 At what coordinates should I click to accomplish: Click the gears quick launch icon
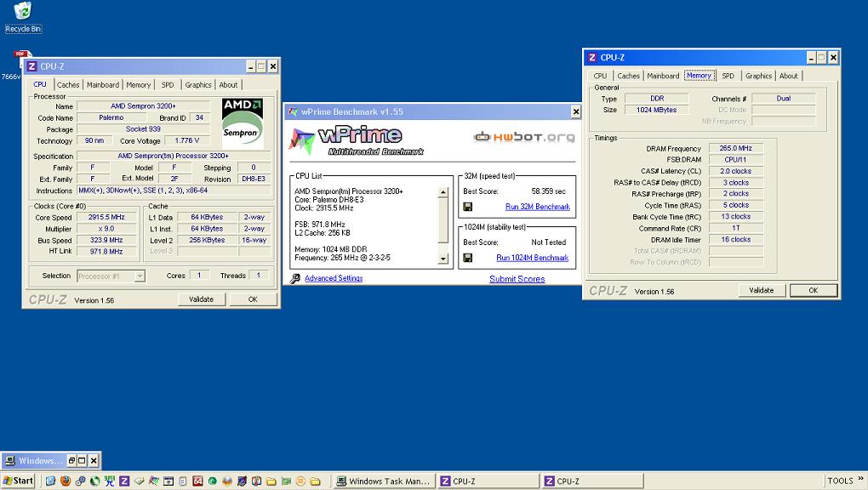coord(80,481)
